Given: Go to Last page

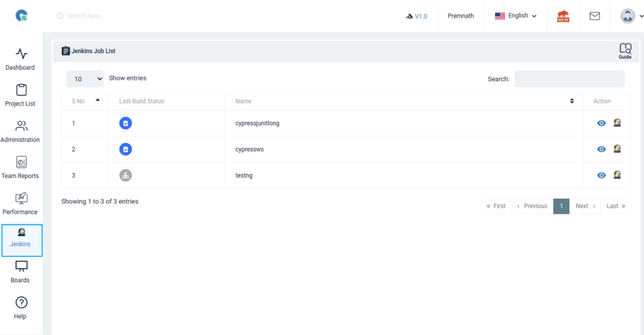Looking at the screenshot, I should (x=616, y=206).
